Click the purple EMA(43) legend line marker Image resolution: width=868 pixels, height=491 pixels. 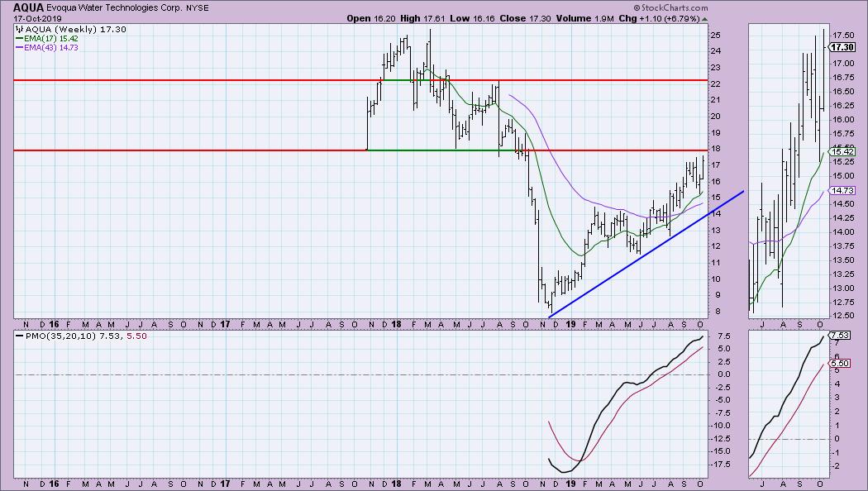pos(19,48)
